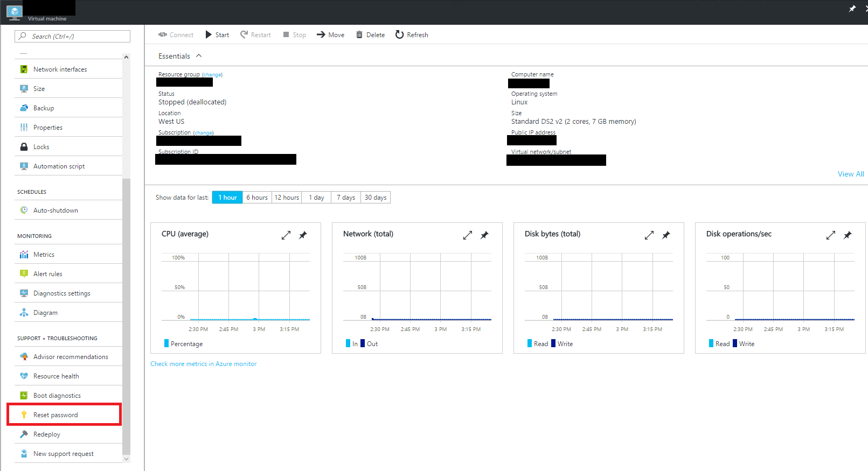Open Check more metrics in Azure monitor
The height and width of the screenshot is (471, 868).
204,364
